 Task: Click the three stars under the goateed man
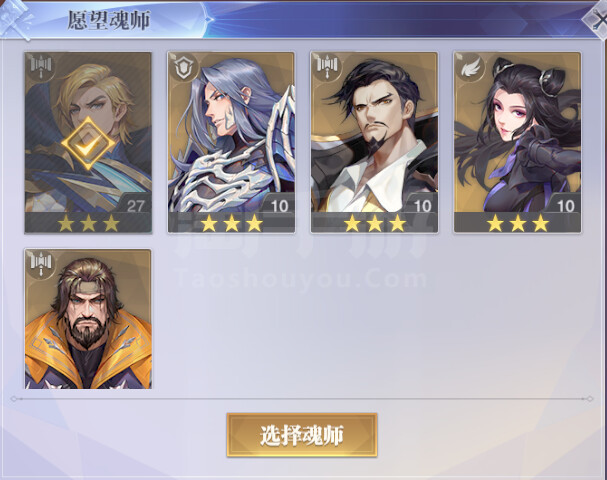click(x=374, y=223)
